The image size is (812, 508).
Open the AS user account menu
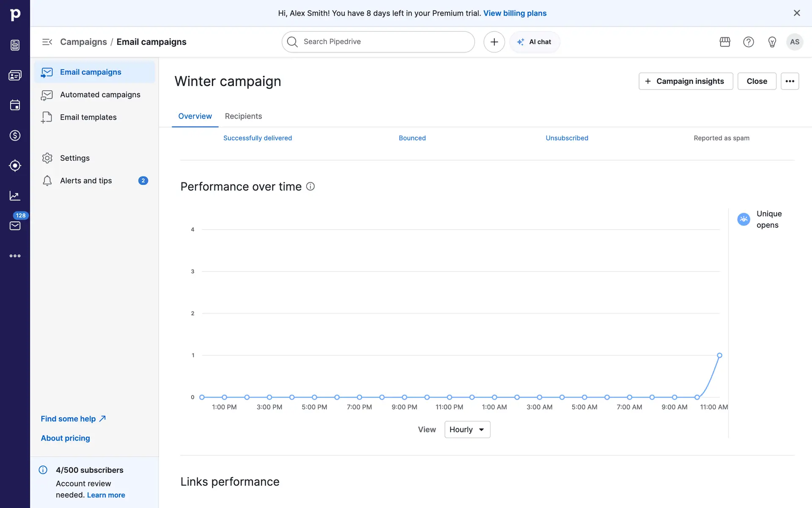tap(795, 42)
